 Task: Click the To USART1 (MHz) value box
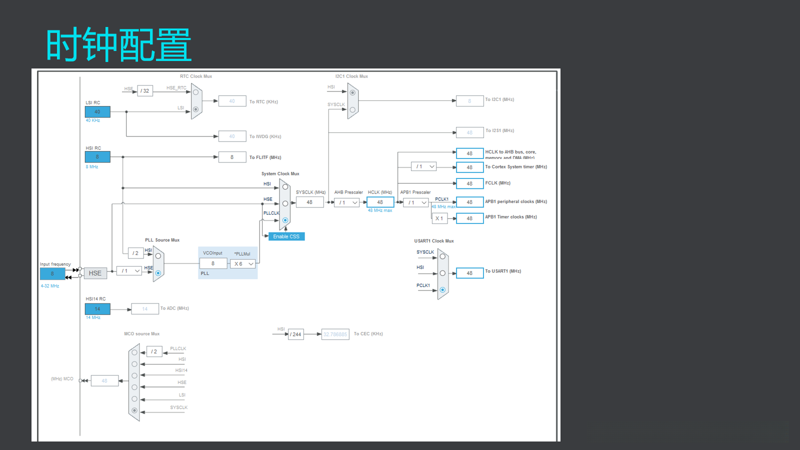click(470, 273)
